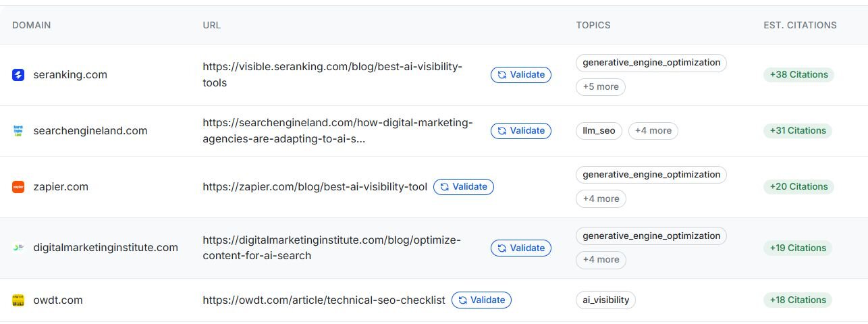The height and width of the screenshot is (324, 868).
Task: Select the 'llm_seo' topic tag
Action: point(599,131)
